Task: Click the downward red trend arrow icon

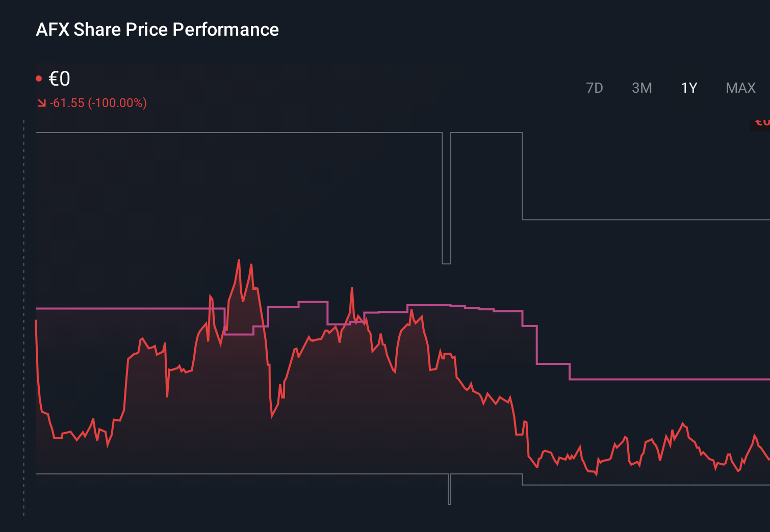Action: (41, 102)
